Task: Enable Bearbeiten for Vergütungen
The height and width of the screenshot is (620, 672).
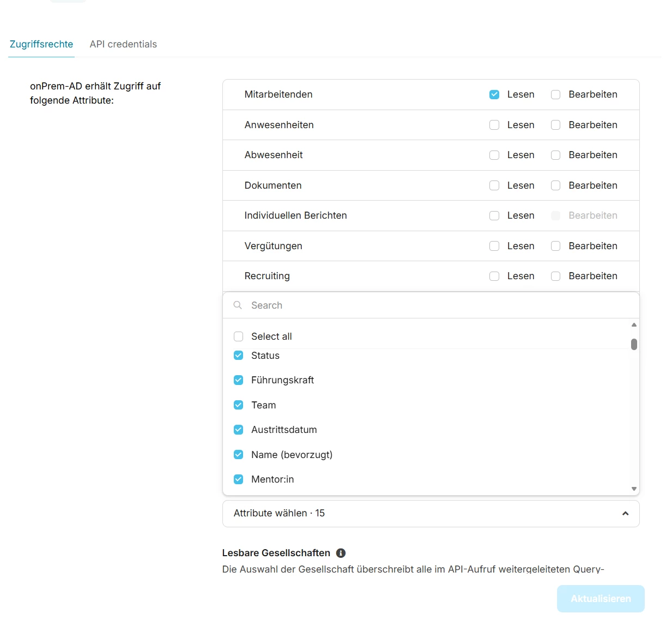Action: 555,246
